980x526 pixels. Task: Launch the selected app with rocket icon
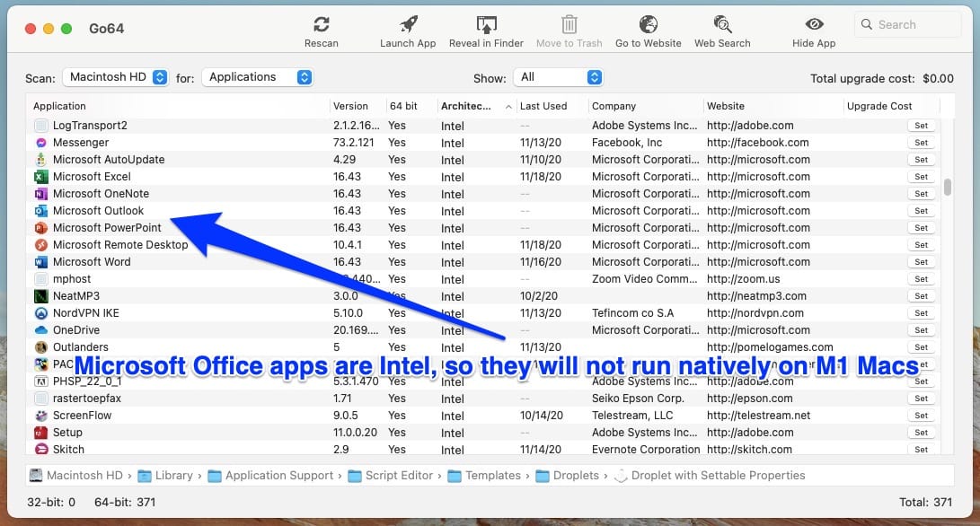408,25
